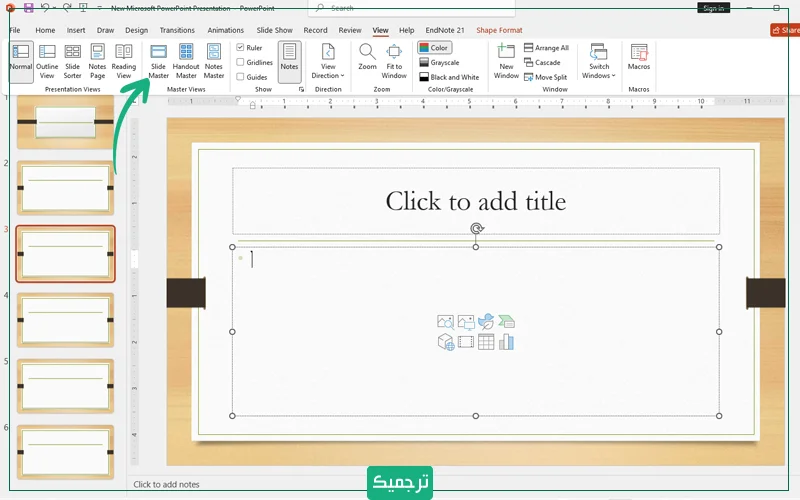Open the undo history dropdown arrow
The height and width of the screenshot is (500, 800).
pyautogui.click(x=54, y=8)
